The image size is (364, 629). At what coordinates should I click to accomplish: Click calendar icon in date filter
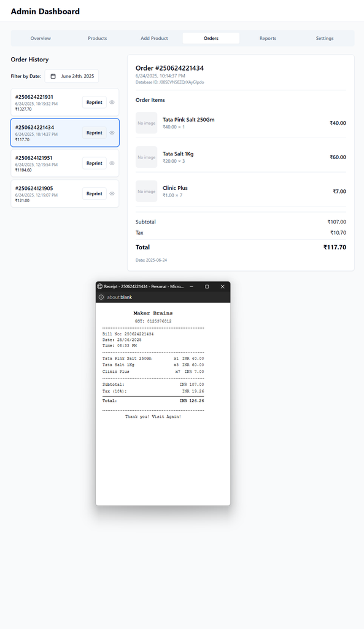[x=53, y=76]
